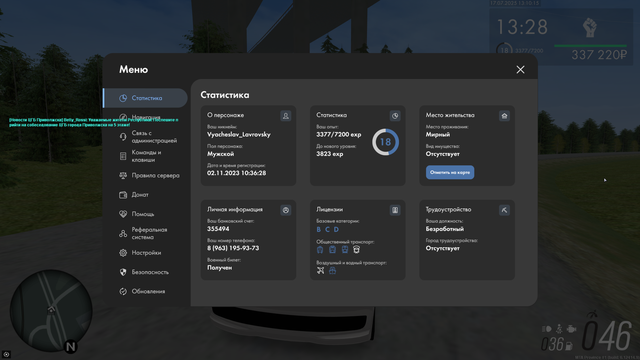This screenshot has height=360, width=640.
Task: Click the pickaxe icon in Трудоустройство card
Action: pyautogui.click(x=504, y=210)
